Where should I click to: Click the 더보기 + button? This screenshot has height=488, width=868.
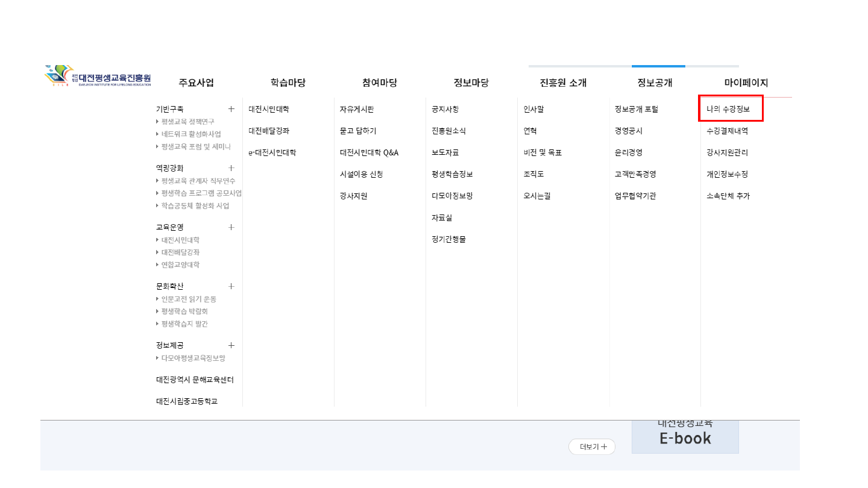pos(592,447)
